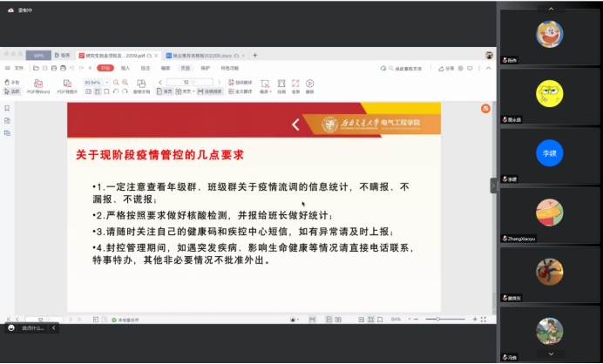Click the PDF转Word converter icon
Screen dimensions: 603x364
point(37,85)
